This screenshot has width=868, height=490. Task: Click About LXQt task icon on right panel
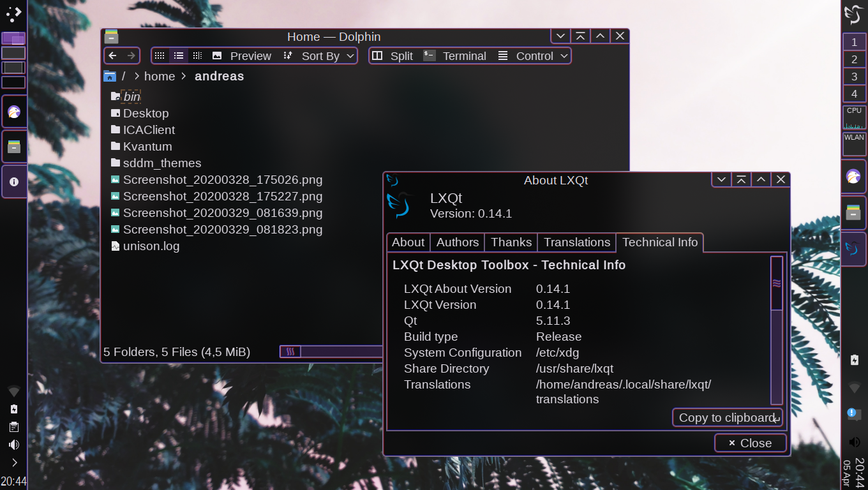(x=853, y=249)
